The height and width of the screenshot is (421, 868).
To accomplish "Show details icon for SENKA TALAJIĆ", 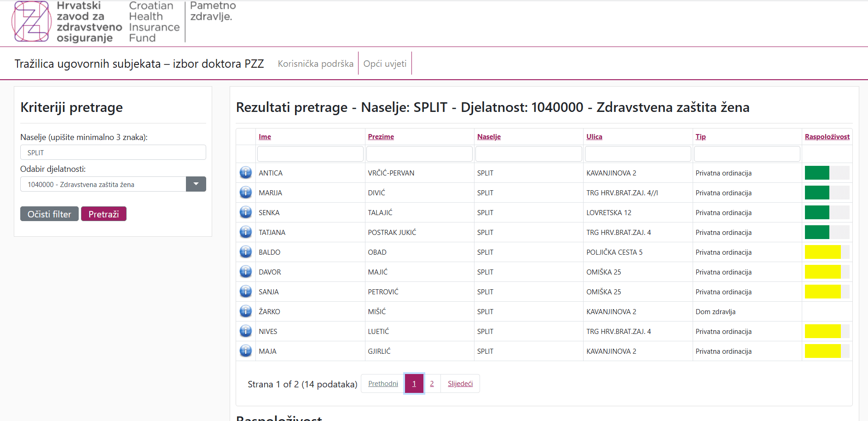I will point(246,212).
